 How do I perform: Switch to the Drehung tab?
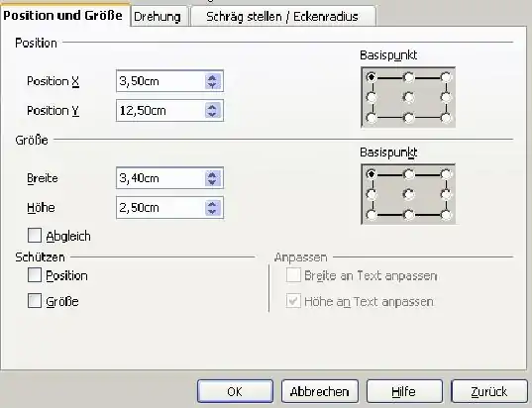point(158,17)
